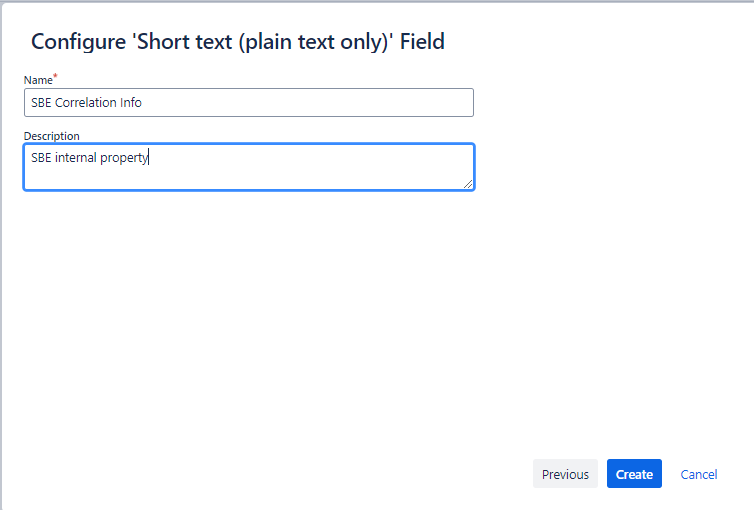Place cursor on word 'property' in Description

click(124, 158)
